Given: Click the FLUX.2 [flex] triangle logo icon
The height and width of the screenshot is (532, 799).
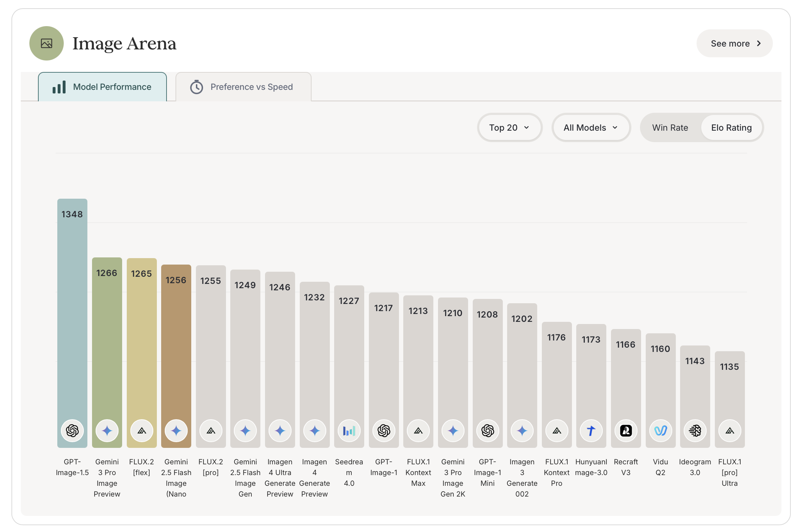Looking at the screenshot, I should pos(141,430).
